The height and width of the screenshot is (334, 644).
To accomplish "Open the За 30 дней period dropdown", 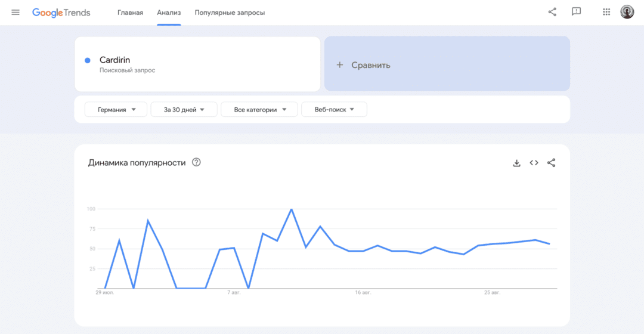I will click(x=184, y=110).
